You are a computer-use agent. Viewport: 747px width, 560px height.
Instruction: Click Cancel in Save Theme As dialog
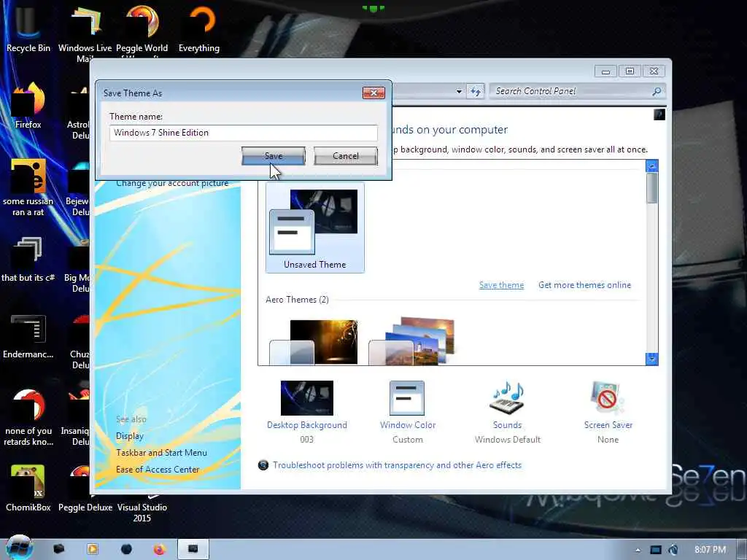(x=345, y=156)
